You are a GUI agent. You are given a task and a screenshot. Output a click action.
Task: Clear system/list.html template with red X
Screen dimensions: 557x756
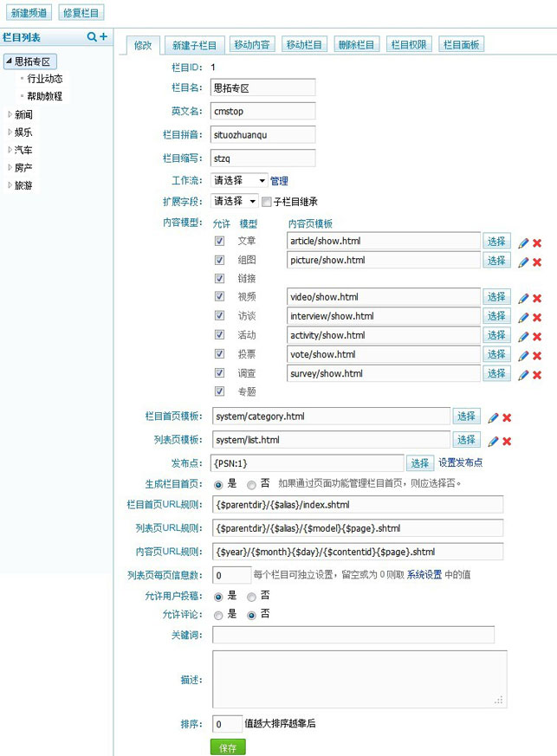(507, 441)
